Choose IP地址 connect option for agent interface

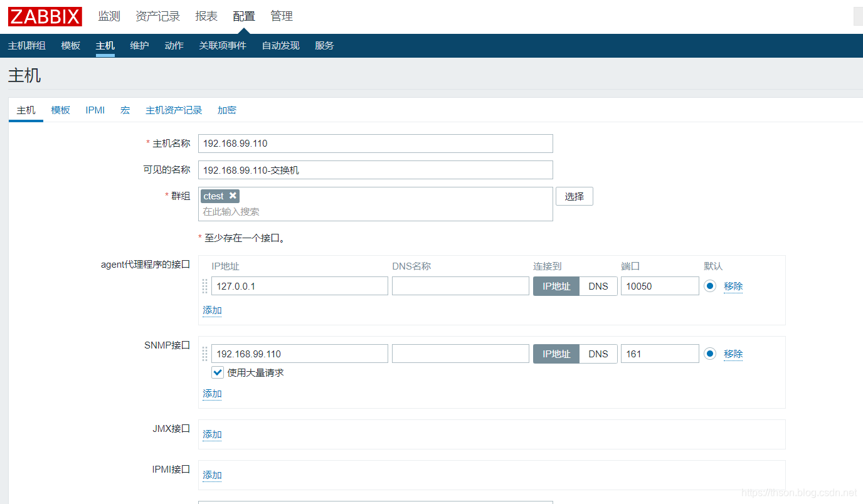(556, 286)
